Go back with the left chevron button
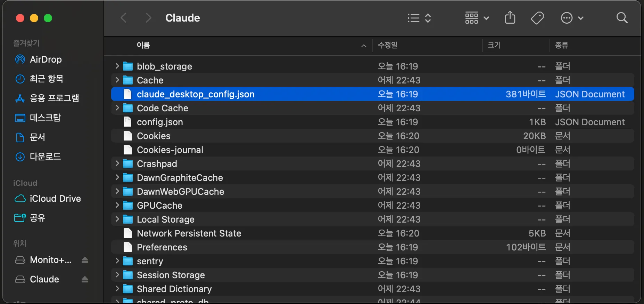644x304 pixels. pyautogui.click(x=124, y=18)
